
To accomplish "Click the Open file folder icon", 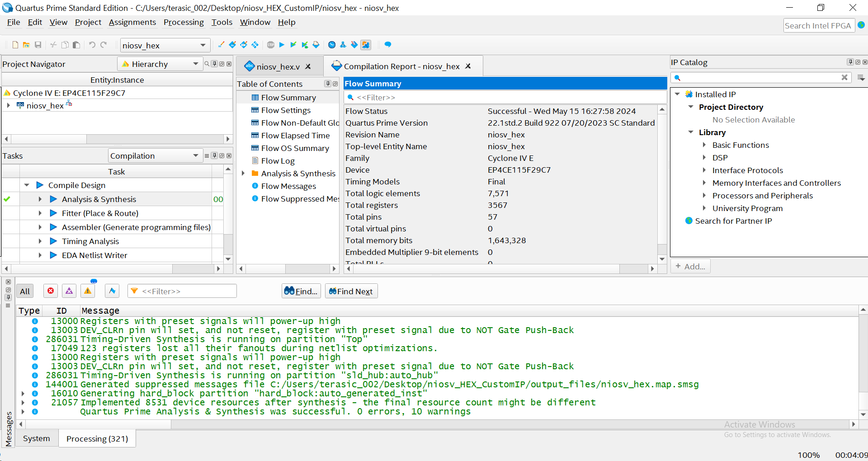I will coord(26,45).
